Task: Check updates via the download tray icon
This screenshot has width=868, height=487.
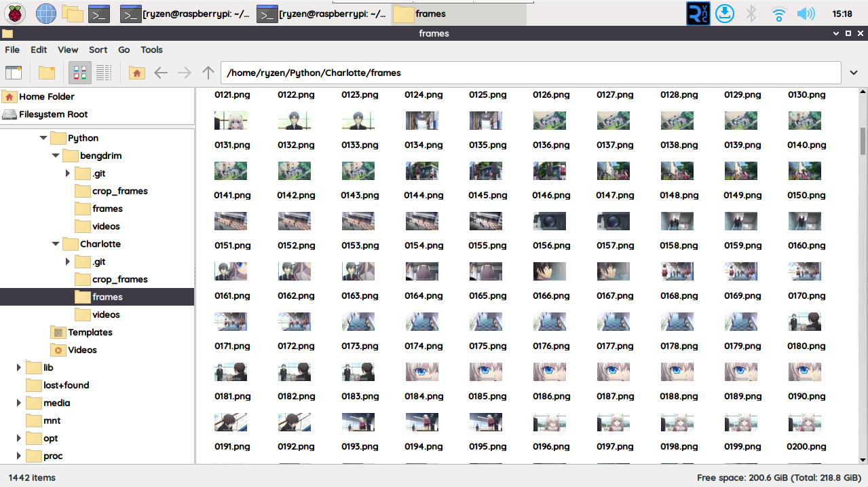Action: (x=724, y=13)
